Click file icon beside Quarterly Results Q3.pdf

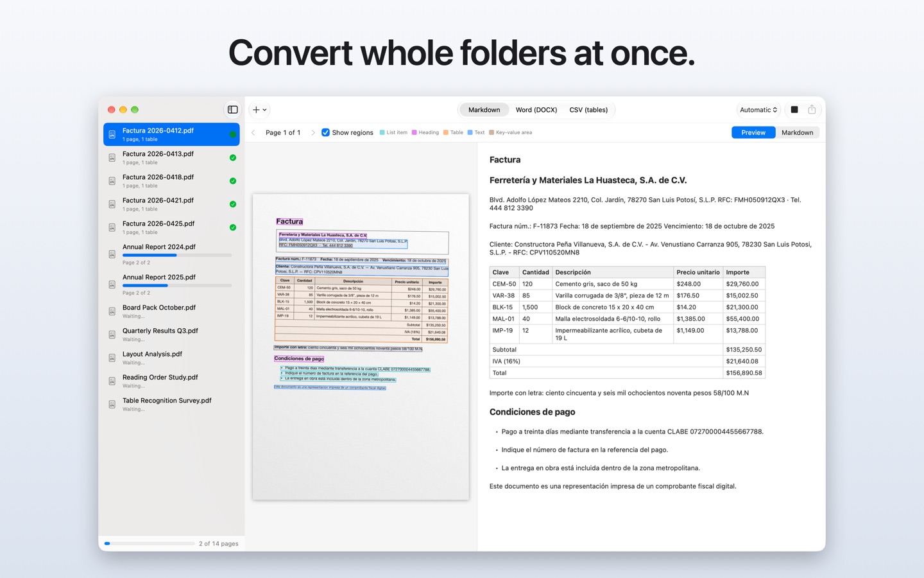[112, 335]
